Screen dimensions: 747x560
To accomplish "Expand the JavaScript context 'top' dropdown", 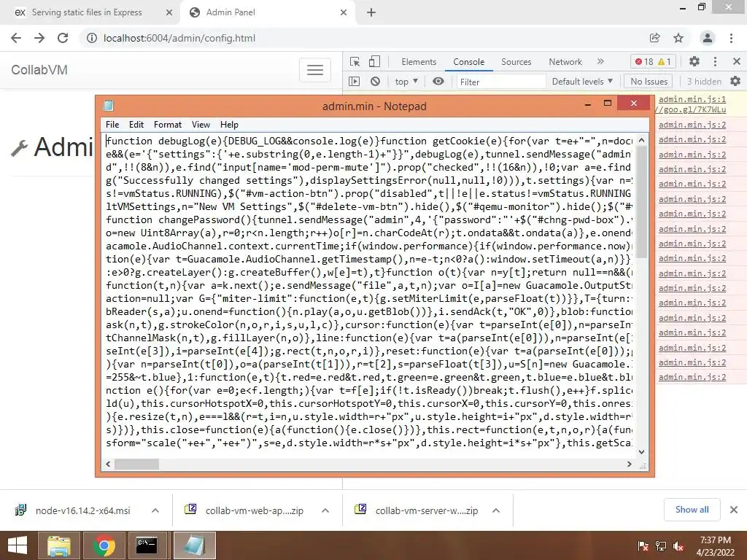I will point(406,82).
